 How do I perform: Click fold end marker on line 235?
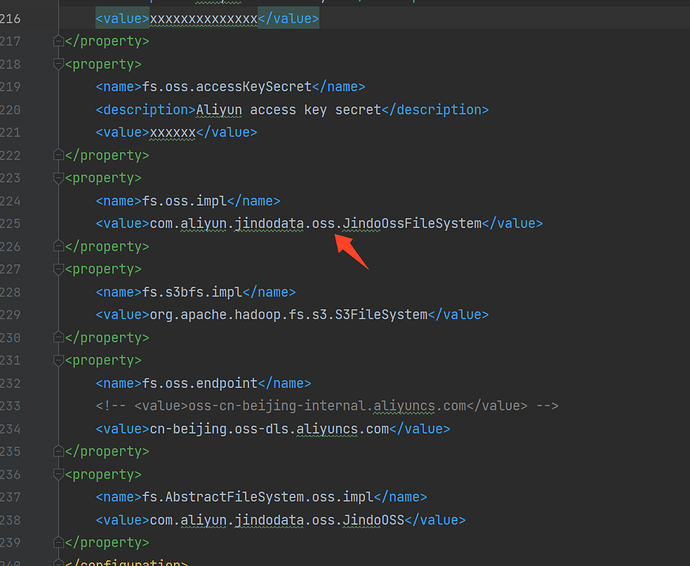[x=58, y=452]
